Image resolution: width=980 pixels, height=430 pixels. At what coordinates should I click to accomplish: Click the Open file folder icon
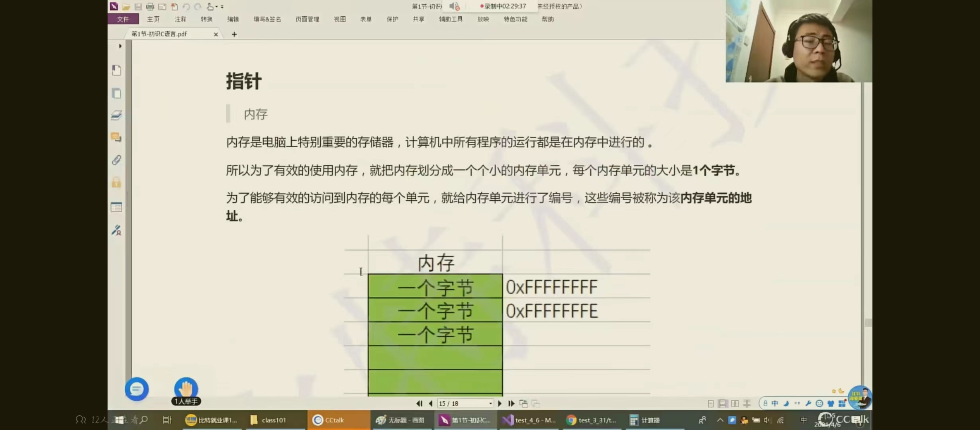click(126, 6)
